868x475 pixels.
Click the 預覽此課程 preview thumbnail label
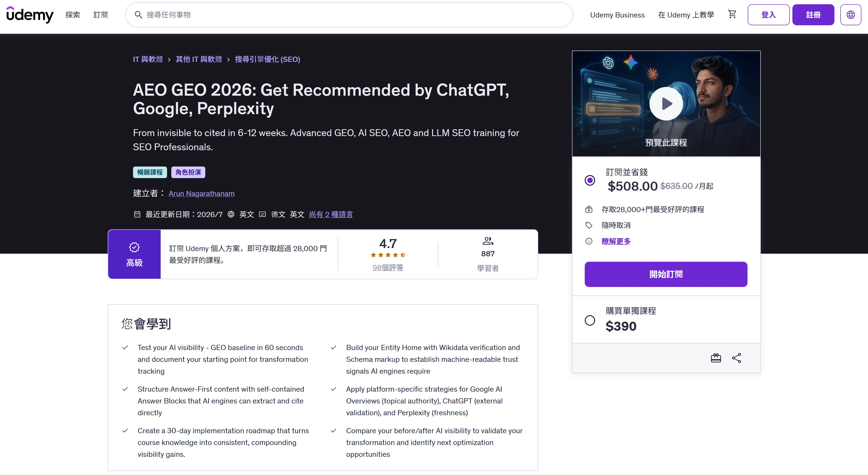click(x=666, y=142)
